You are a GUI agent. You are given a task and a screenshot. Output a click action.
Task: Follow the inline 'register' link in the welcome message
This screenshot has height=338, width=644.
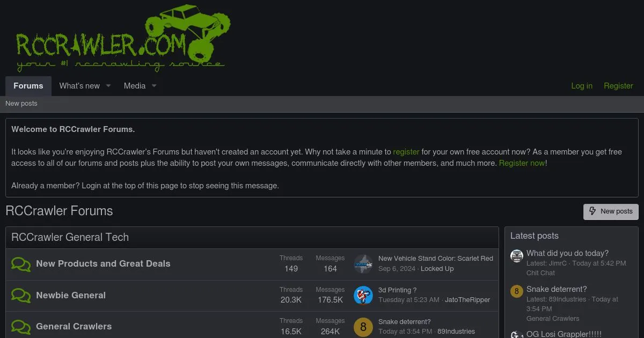[406, 152]
